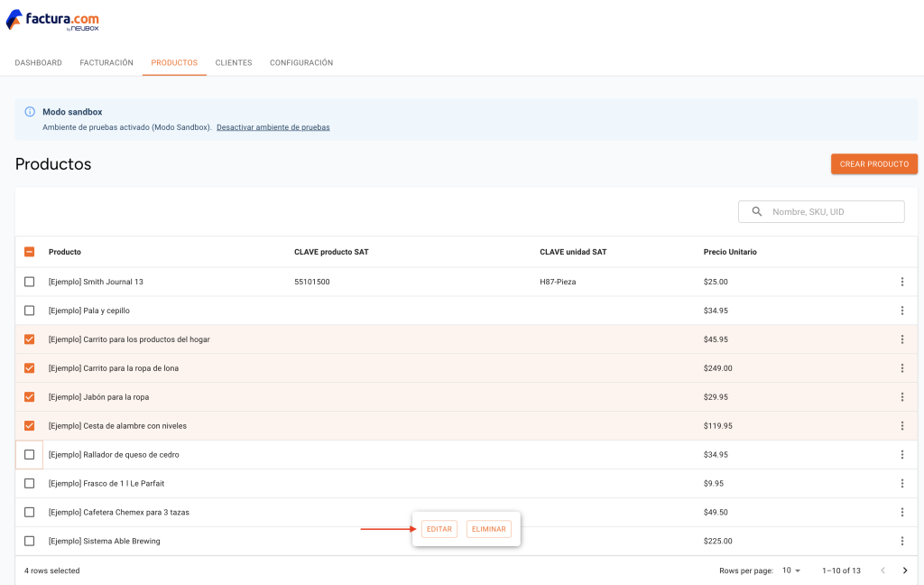Select the Productos tab
Screen dimensions: 924x585
pyautogui.click(x=174, y=62)
